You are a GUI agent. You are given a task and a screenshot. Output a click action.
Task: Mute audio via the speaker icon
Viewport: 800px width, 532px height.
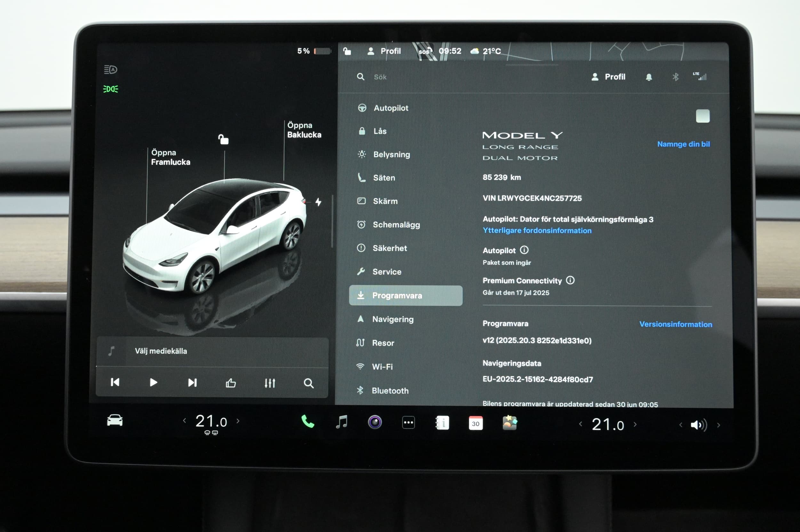pos(699,425)
